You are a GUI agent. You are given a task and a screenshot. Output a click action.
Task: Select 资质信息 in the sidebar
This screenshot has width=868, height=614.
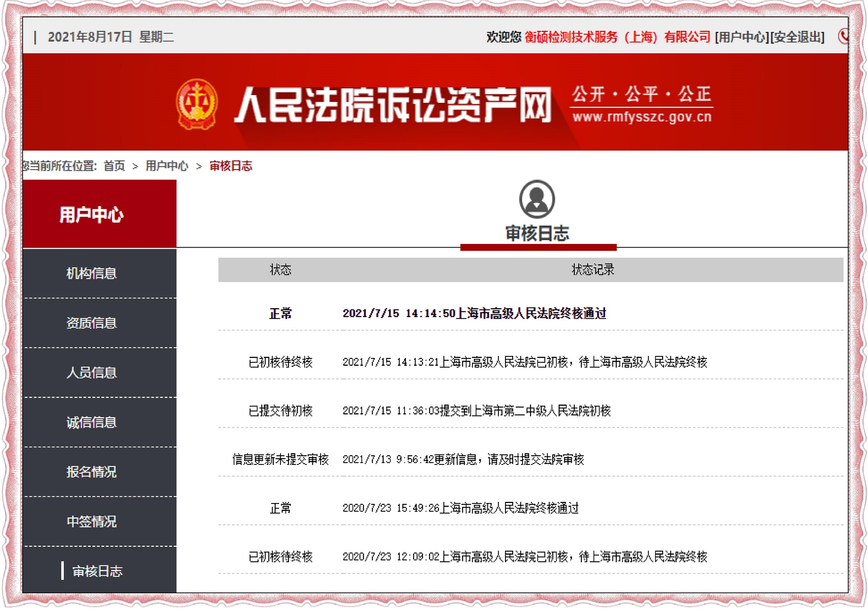pyautogui.click(x=92, y=324)
